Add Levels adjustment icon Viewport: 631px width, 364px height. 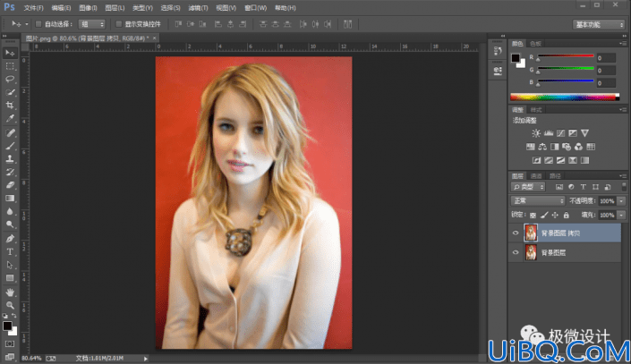[549, 133]
